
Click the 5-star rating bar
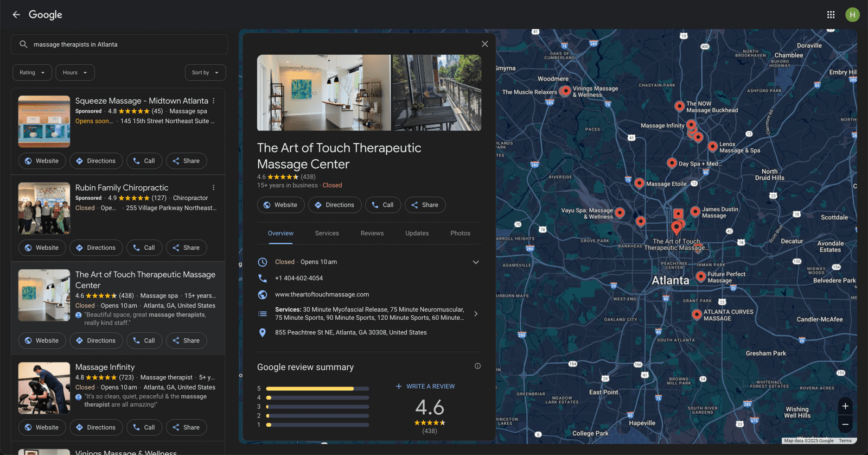pos(317,389)
